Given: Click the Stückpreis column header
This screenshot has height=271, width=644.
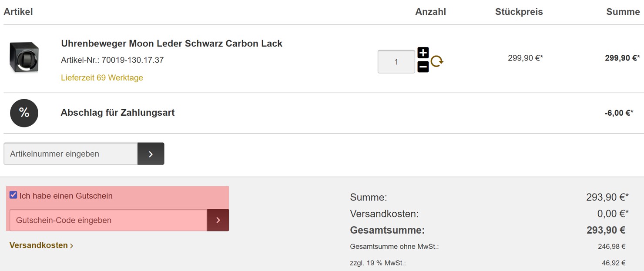Looking at the screenshot, I should [x=519, y=12].
